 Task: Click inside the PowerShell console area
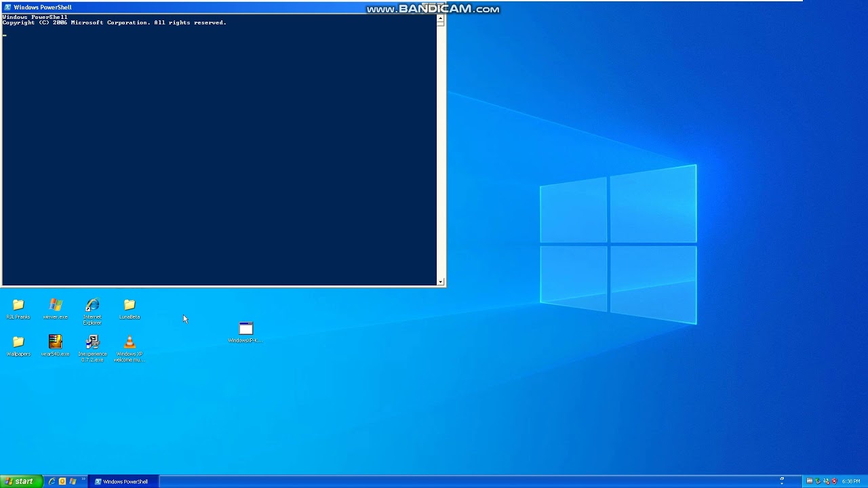[219, 149]
